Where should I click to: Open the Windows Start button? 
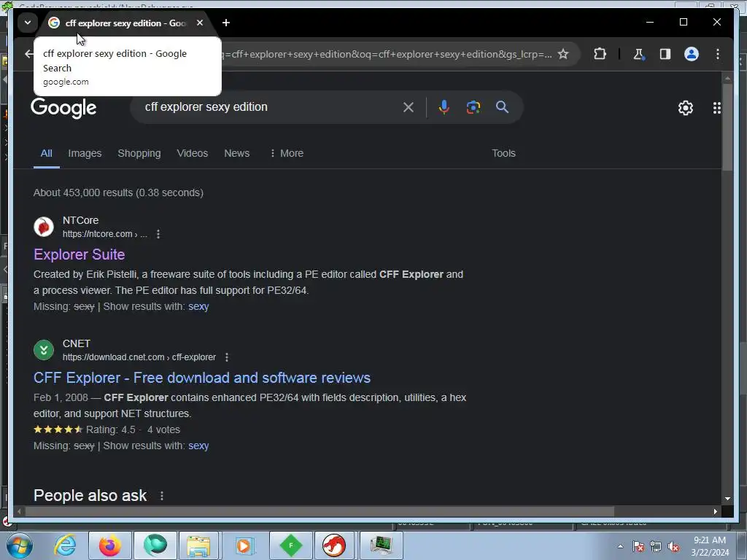(x=20, y=545)
